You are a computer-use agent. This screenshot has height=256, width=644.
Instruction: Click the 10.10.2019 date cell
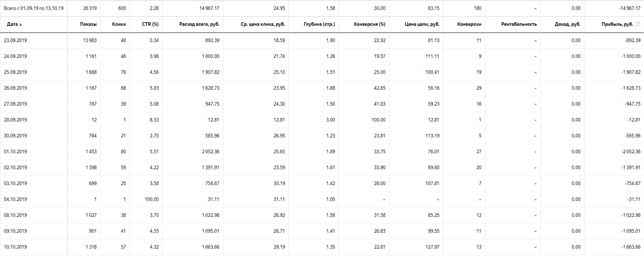tap(16, 247)
